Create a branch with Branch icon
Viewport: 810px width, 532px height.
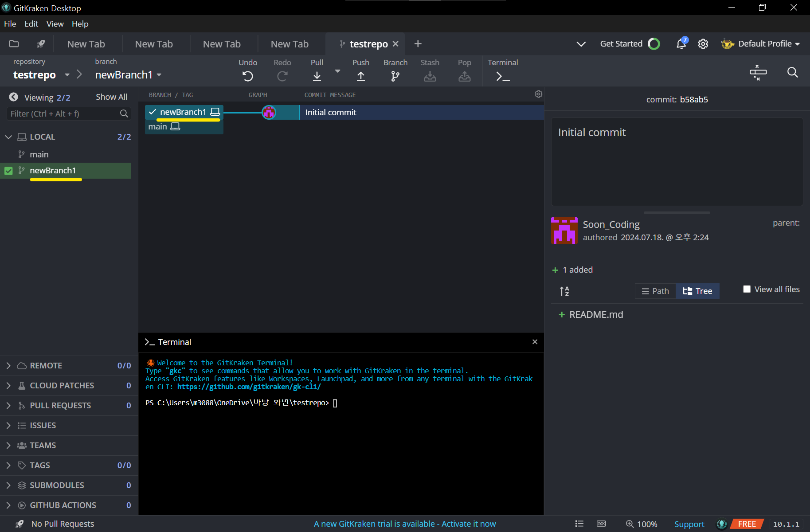click(395, 76)
